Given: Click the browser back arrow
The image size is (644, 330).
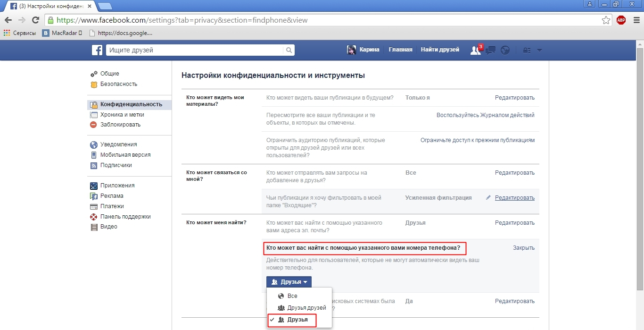Looking at the screenshot, I should (x=8, y=20).
